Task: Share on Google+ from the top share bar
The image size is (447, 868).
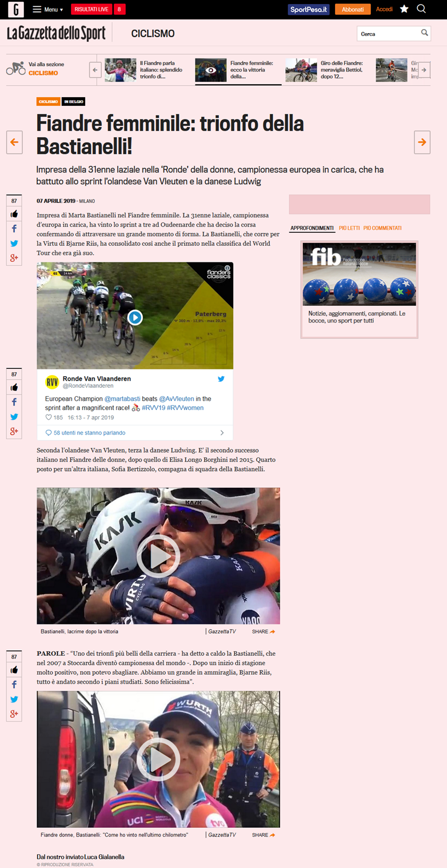Action: 14,258
